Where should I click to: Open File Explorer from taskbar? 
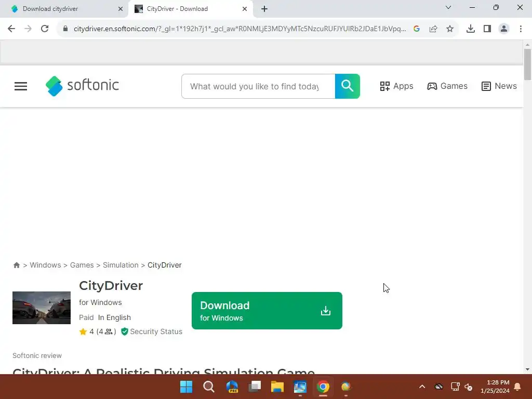(x=277, y=387)
